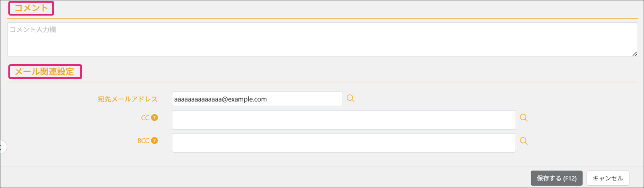The width and height of the screenshot is (644, 188).
Task: Open address search for the CC field
Action: [x=523, y=118]
